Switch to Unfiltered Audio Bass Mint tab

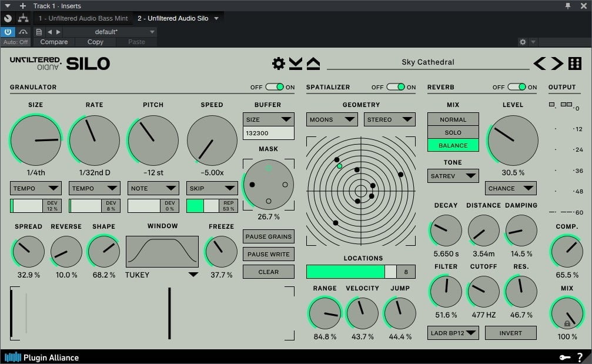click(x=83, y=18)
